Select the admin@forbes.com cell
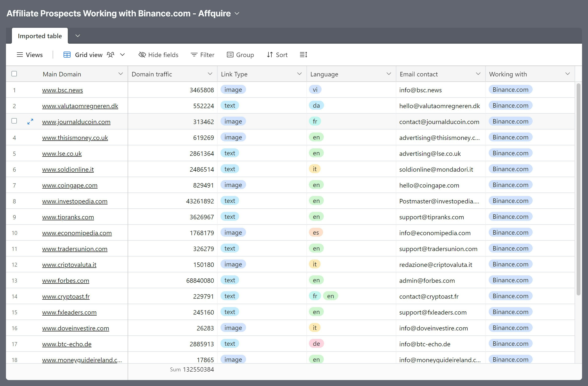This screenshot has width=588, height=386. [441, 280]
